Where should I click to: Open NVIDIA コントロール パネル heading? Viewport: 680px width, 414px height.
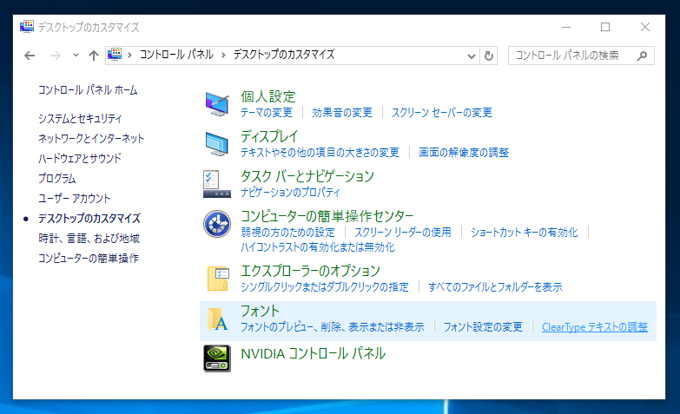tap(313, 354)
